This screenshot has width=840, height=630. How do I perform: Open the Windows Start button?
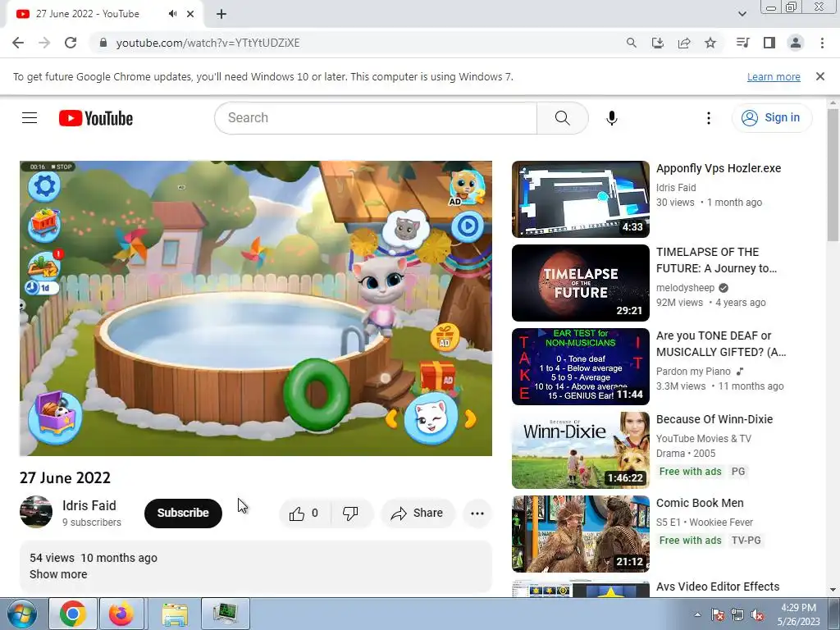(22, 614)
